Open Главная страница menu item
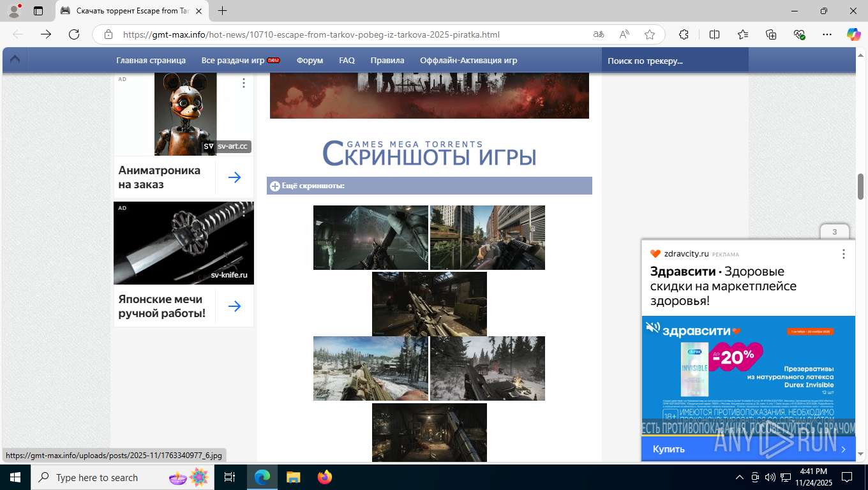Image resolution: width=868 pixels, height=490 pixels. [151, 60]
